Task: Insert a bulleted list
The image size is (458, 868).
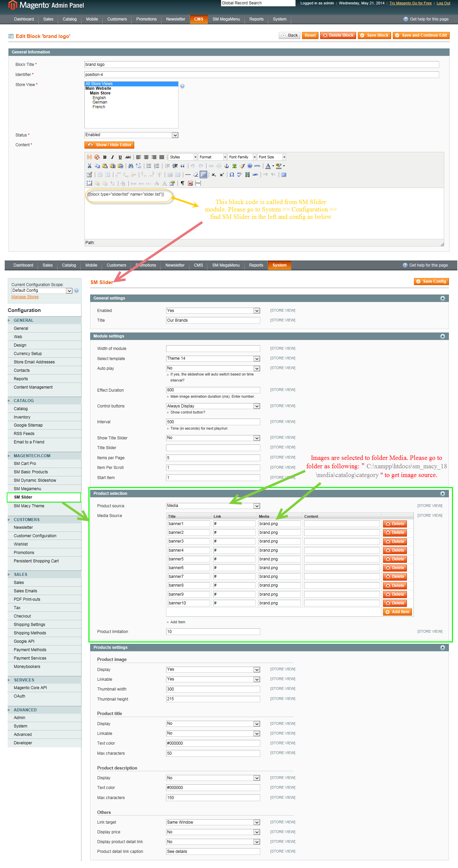Action: (x=149, y=166)
